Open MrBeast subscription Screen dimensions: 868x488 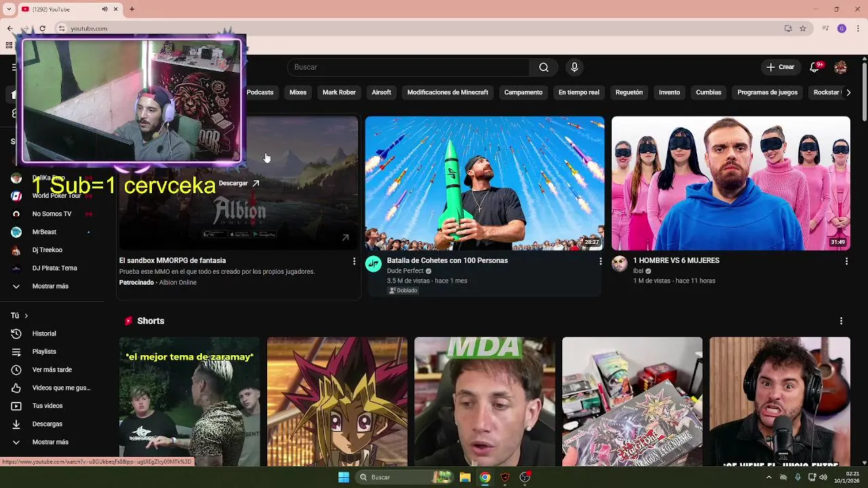52,232
